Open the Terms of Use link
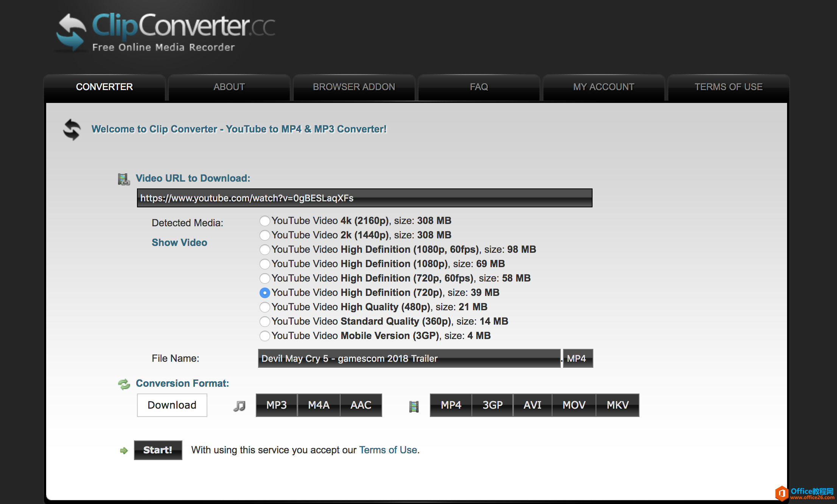The width and height of the screenshot is (837, 504). (388, 450)
